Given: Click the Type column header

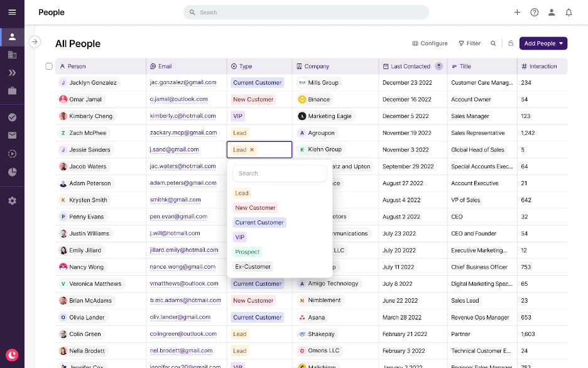Looking at the screenshot, I should (x=259, y=67).
